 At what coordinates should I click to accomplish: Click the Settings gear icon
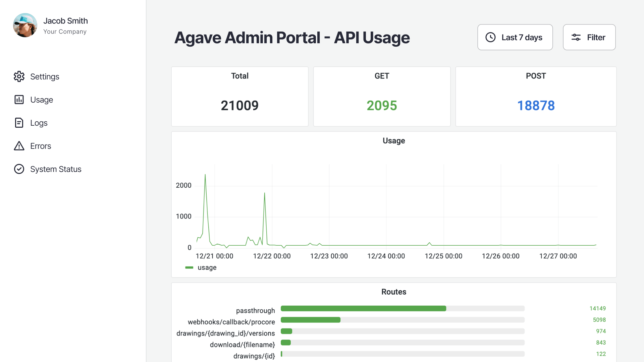point(19,76)
